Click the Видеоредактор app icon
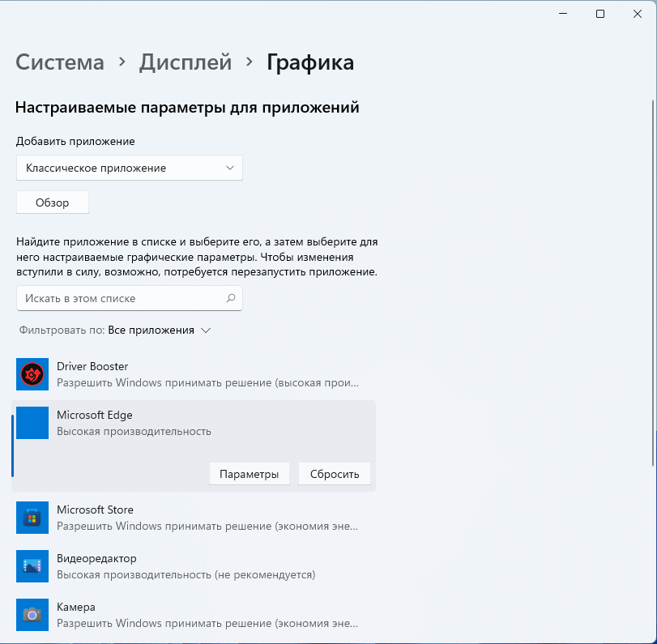 tap(32, 566)
